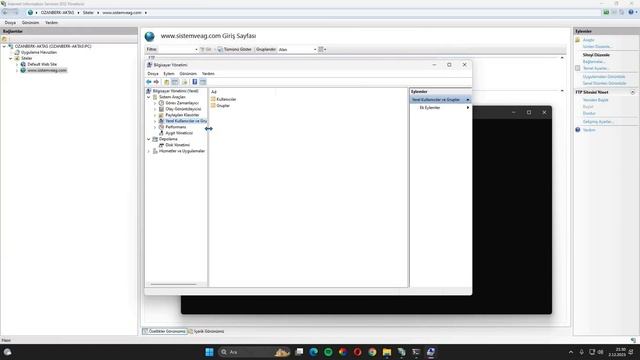The image size is (640, 360).
Task: Click the Bağlamalar link in IIS actions
Action: coord(594,62)
